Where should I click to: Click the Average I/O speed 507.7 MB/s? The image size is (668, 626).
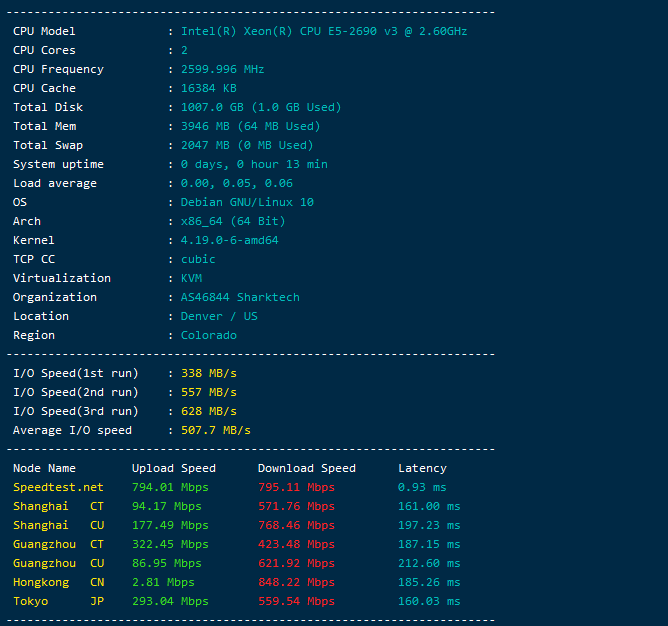pos(215,430)
